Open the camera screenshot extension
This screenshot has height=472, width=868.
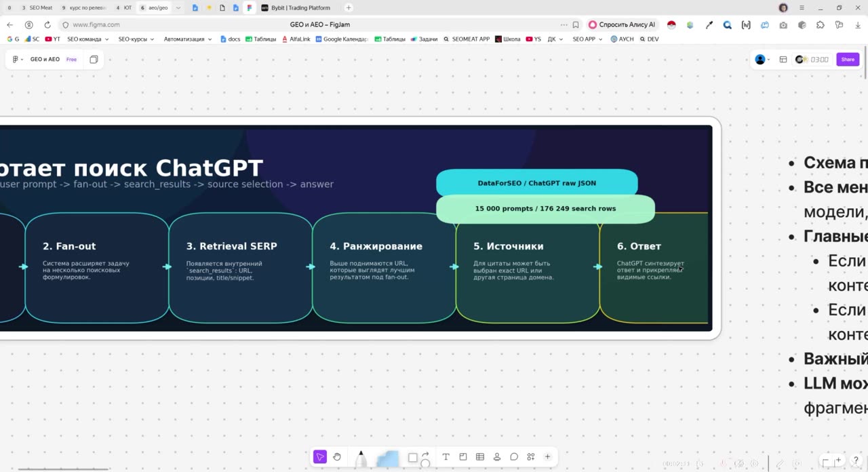[783, 25]
